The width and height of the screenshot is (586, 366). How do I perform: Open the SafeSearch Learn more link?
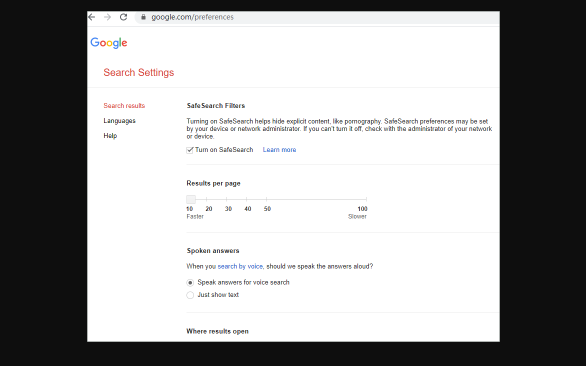279,150
